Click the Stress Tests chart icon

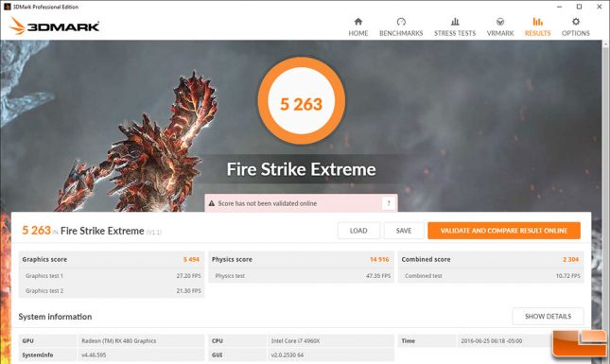tap(455, 22)
